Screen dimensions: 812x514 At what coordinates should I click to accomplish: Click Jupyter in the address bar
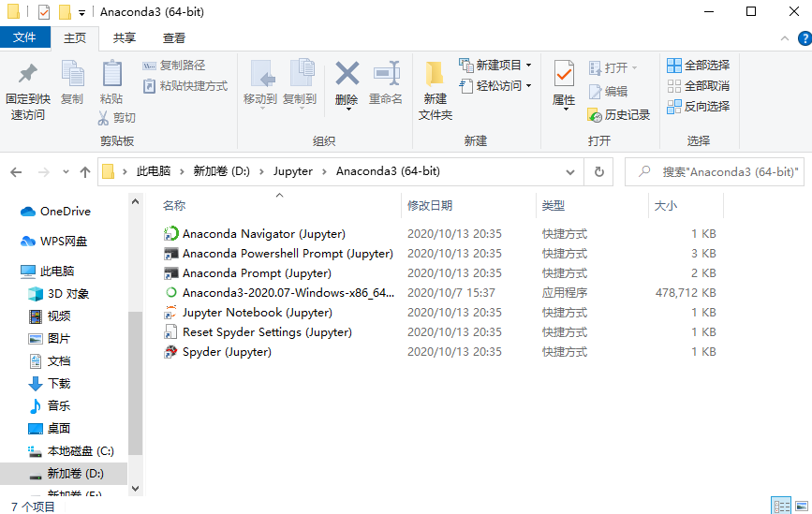tap(293, 171)
